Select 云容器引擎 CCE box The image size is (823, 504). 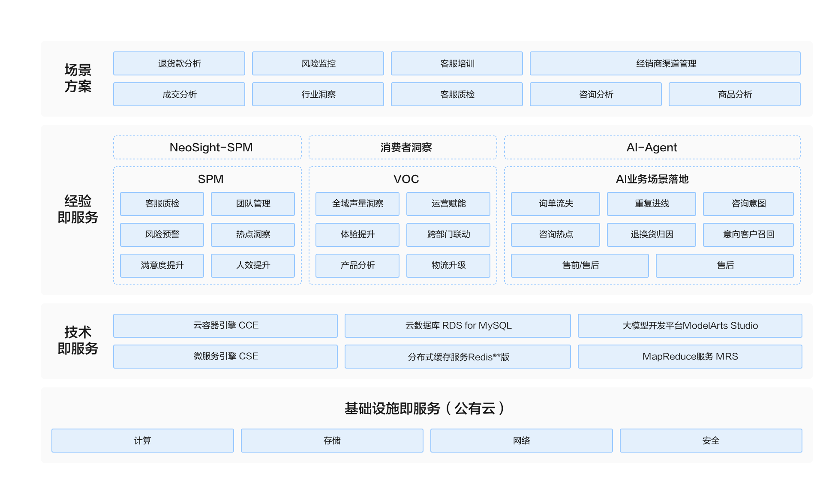[225, 326]
